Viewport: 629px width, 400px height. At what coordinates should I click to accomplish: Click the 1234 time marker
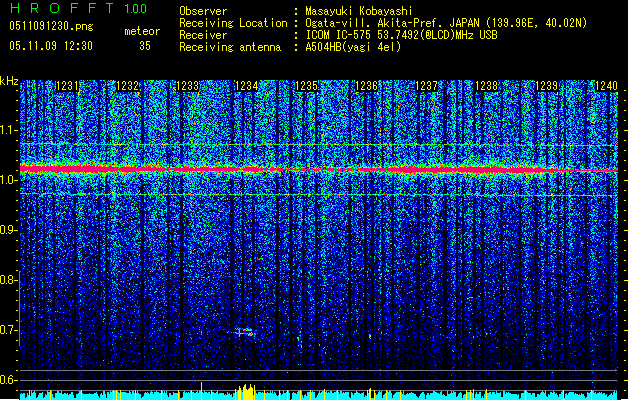coord(246,86)
